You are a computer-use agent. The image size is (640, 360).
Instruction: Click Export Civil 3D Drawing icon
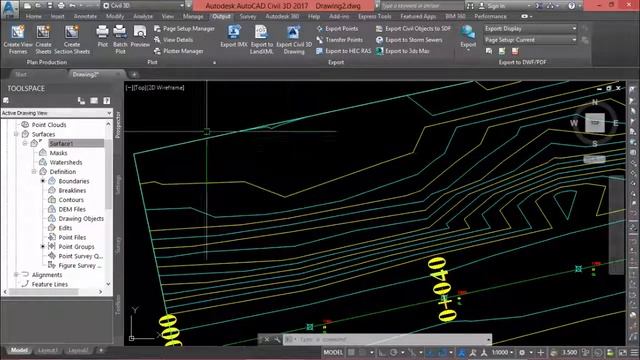coord(293,32)
